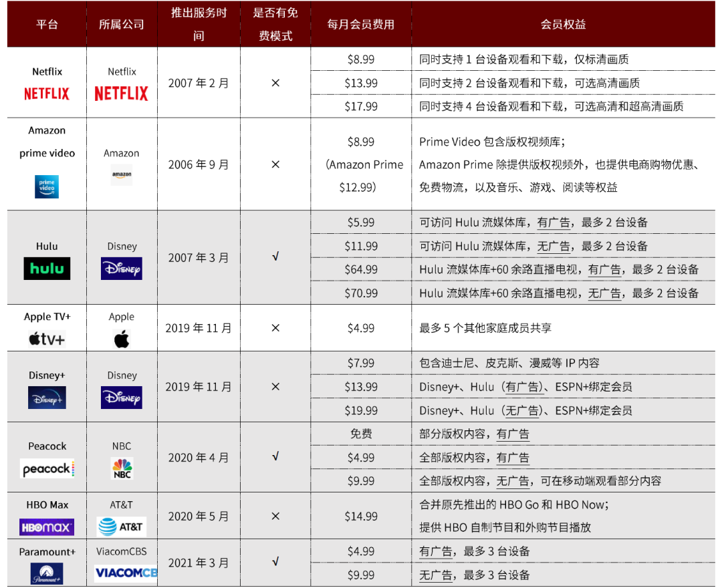This screenshot has height=588, width=722.
Task: Click the $70.99 price cell
Action: coord(361,293)
